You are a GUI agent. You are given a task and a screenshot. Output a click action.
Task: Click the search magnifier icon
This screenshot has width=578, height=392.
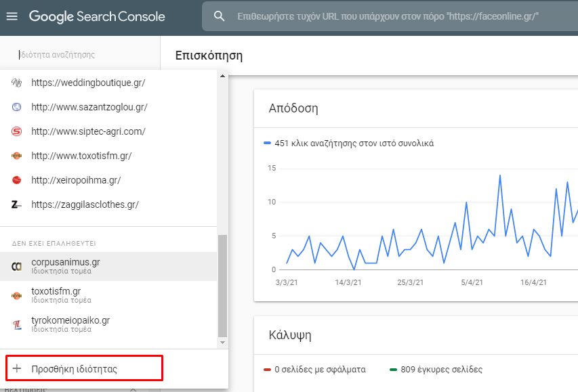[219, 16]
